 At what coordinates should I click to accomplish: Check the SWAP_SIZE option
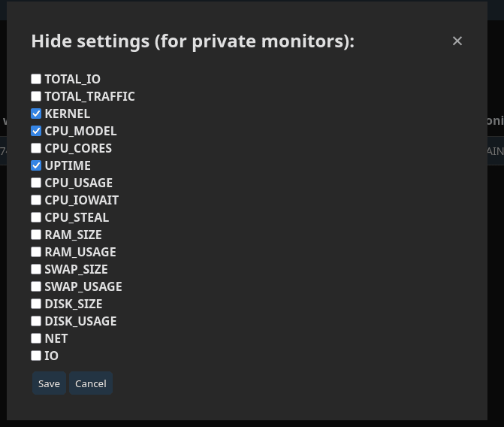[36, 269]
